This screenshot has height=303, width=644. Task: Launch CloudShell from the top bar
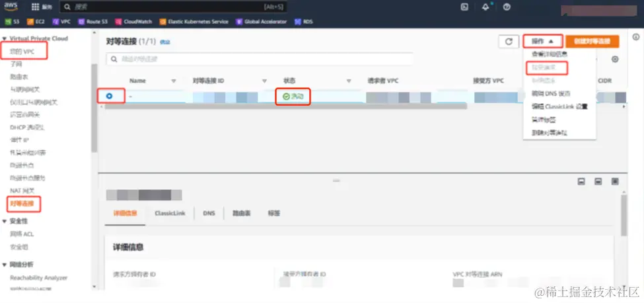click(x=464, y=7)
